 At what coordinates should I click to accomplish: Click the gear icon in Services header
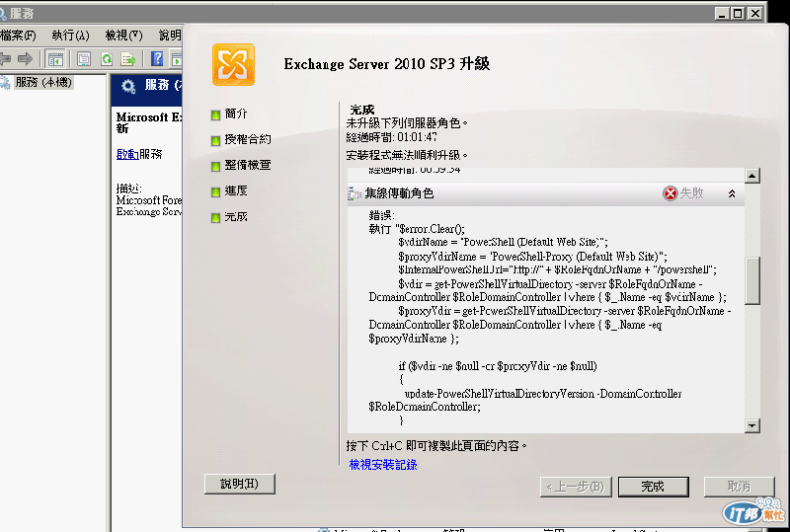click(128, 86)
